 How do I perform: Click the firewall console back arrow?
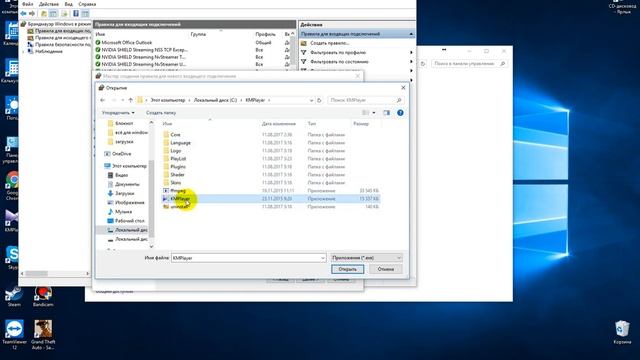coord(24,13)
